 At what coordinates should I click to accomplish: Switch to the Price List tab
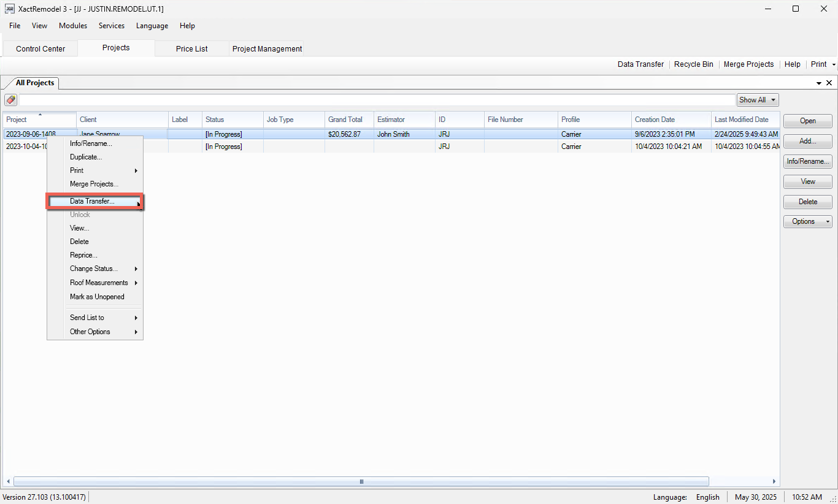click(192, 48)
